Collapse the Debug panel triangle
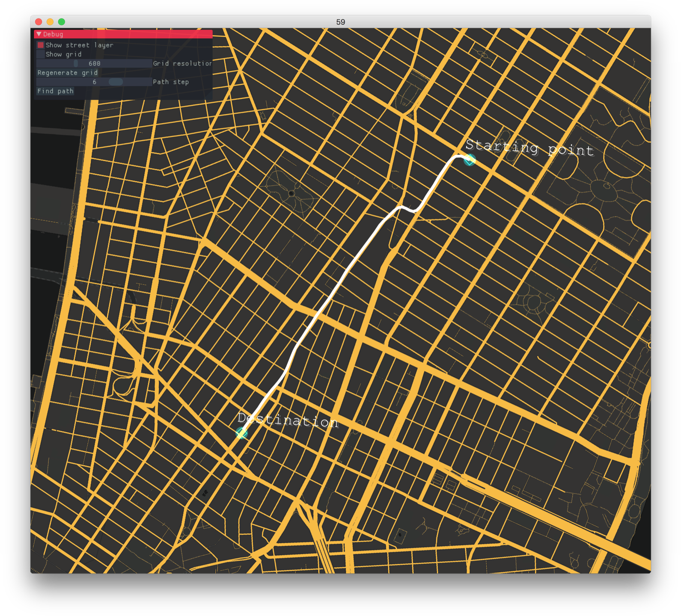The height and width of the screenshot is (616, 681). (39, 34)
